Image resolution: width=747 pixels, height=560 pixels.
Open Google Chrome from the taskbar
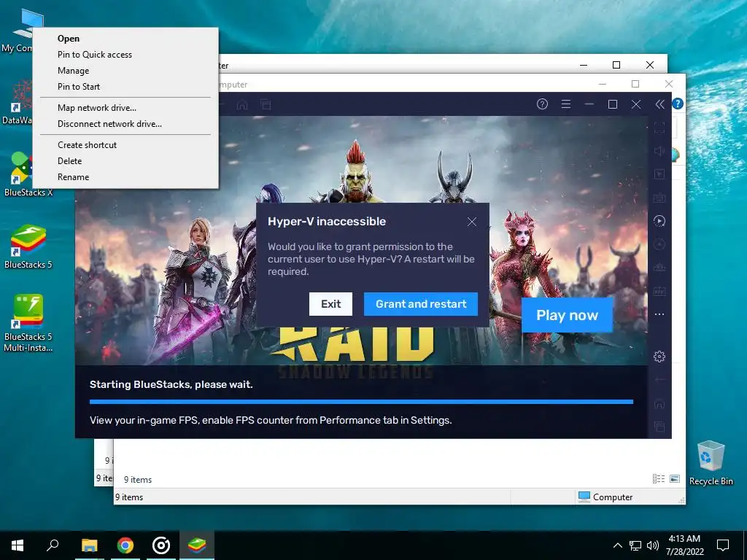[x=125, y=545]
